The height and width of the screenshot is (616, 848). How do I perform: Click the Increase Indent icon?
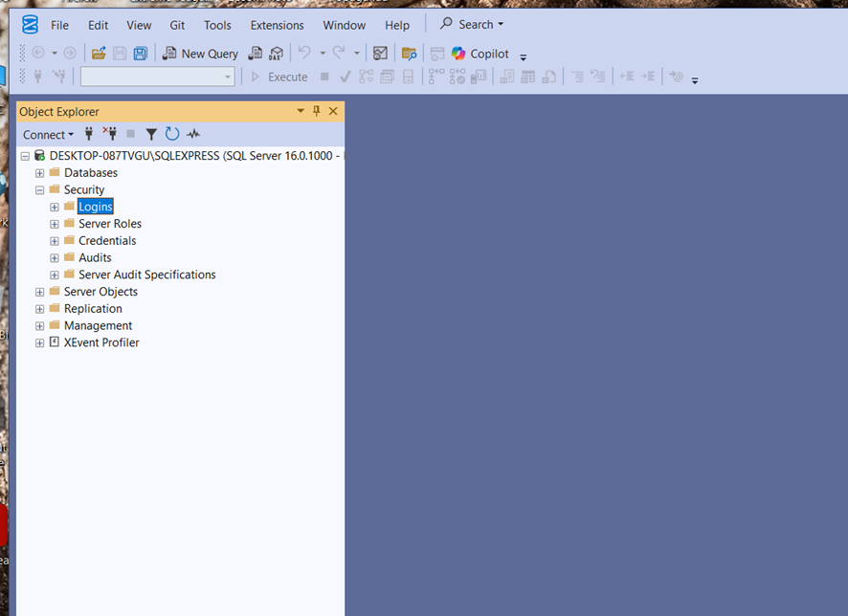[x=648, y=77]
